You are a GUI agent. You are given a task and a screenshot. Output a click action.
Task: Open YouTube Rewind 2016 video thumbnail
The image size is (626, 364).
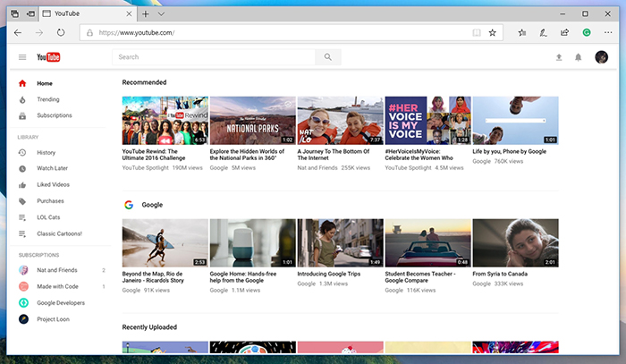(165, 121)
